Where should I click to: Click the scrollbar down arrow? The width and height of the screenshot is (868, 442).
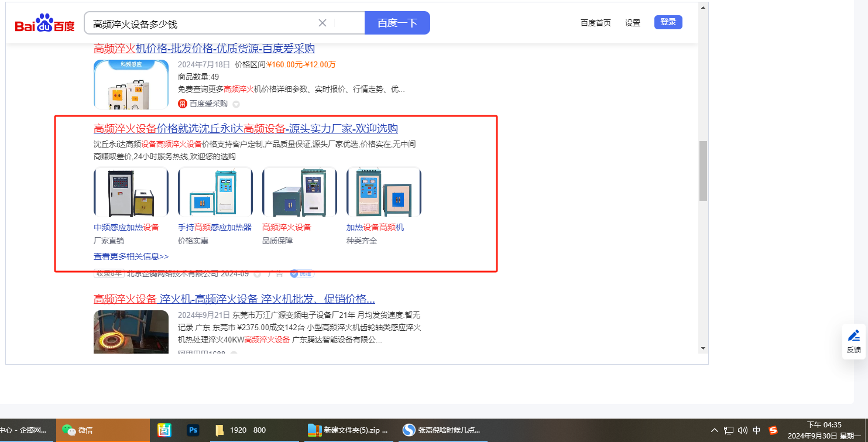pos(703,348)
